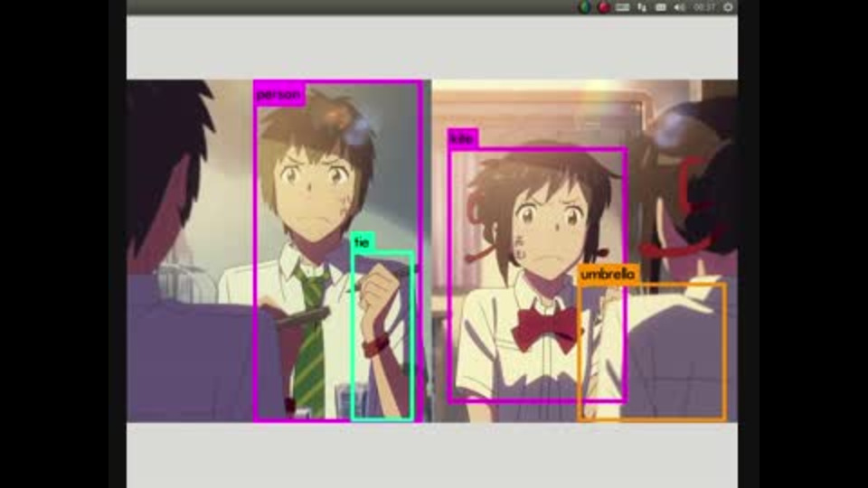Open the keyboard layout indicator
This screenshot has height=488, width=868.
click(622, 7)
